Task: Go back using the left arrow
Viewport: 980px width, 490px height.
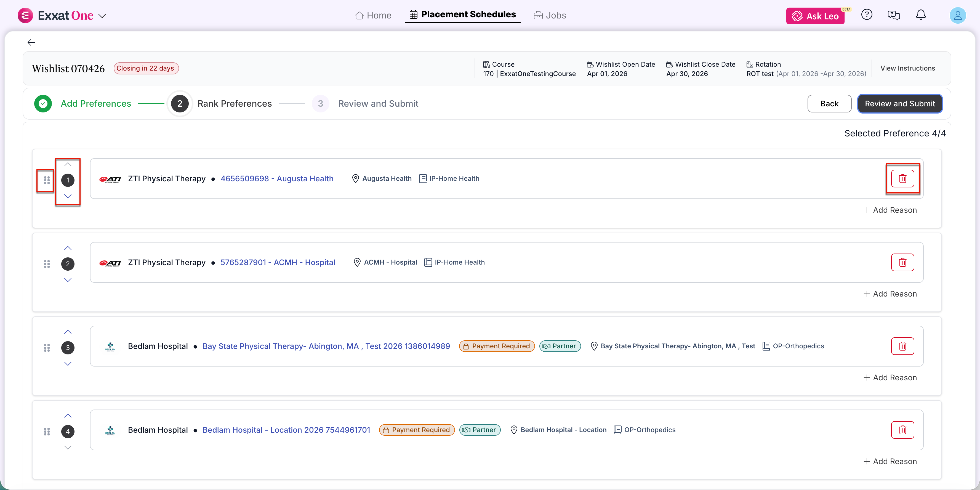Action: click(x=31, y=42)
